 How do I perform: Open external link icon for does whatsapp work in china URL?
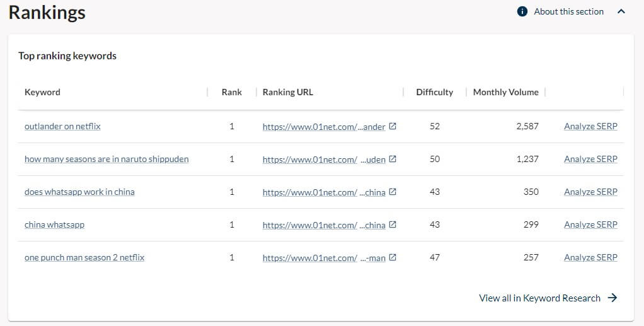393,192
